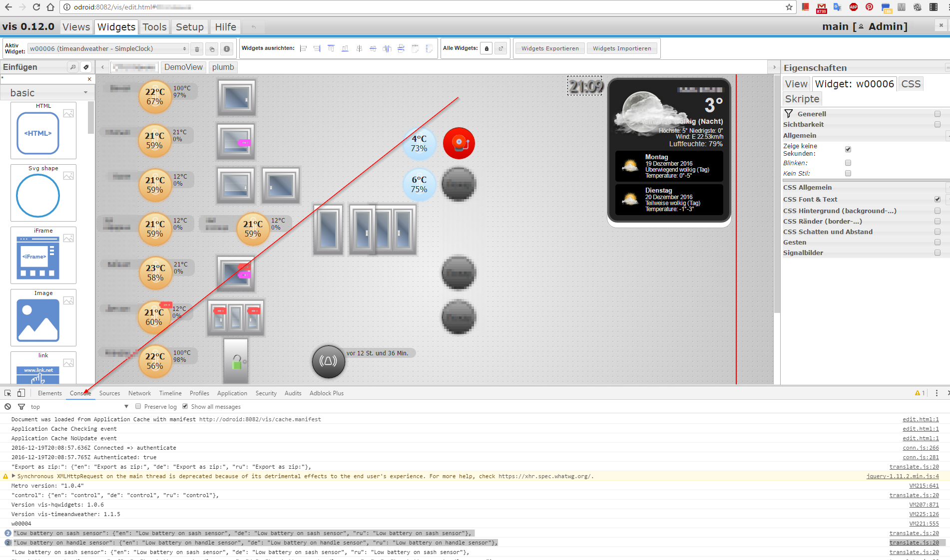Open the Aktiv Widget dropdown
Viewport: 950px width, 560px height.
108,48
